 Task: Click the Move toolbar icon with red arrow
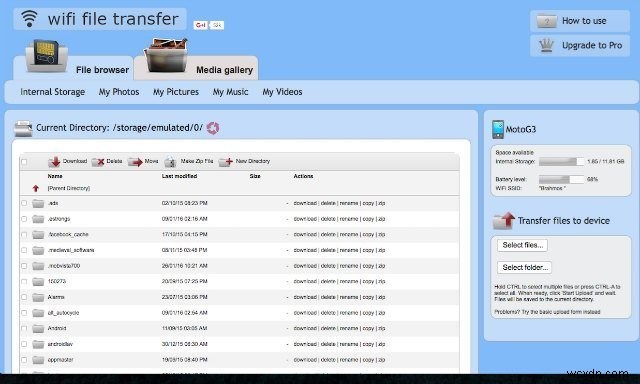point(135,162)
